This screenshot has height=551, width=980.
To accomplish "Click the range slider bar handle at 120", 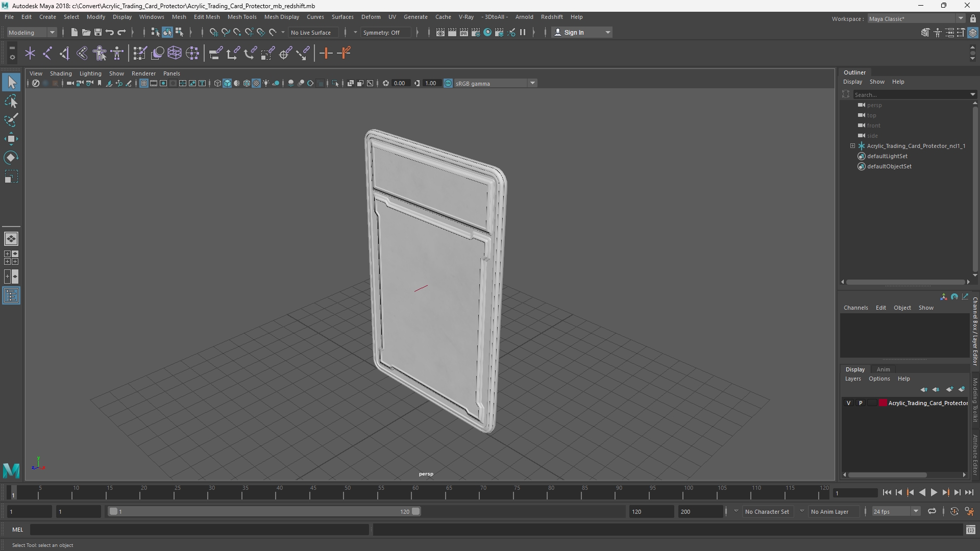I will tap(416, 511).
